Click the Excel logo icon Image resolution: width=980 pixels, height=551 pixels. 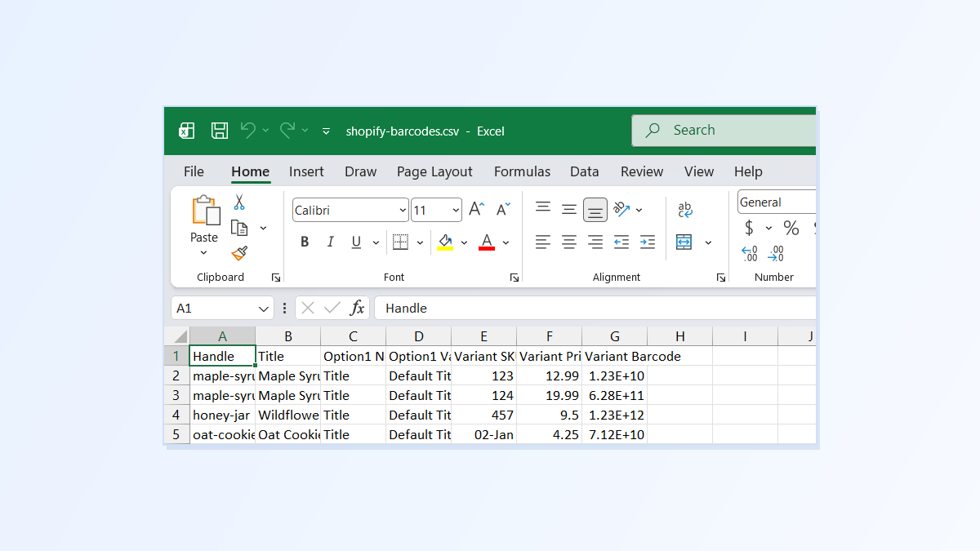click(x=186, y=131)
